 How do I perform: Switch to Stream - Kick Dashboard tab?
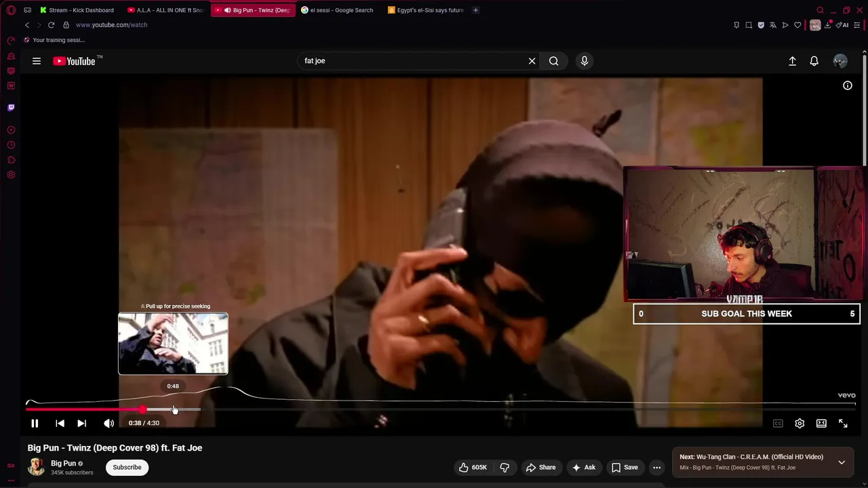pos(77,10)
